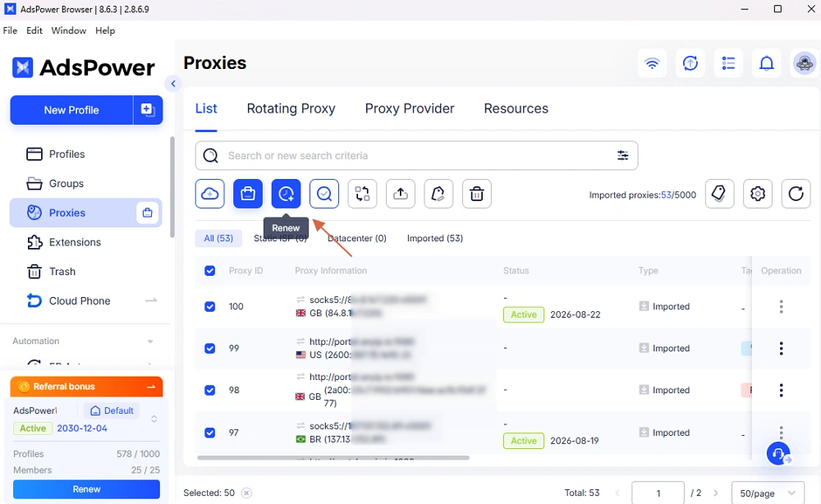The height and width of the screenshot is (504, 821).
Task: Open the cloud add proxy icon
Action: tap(210, 194)
